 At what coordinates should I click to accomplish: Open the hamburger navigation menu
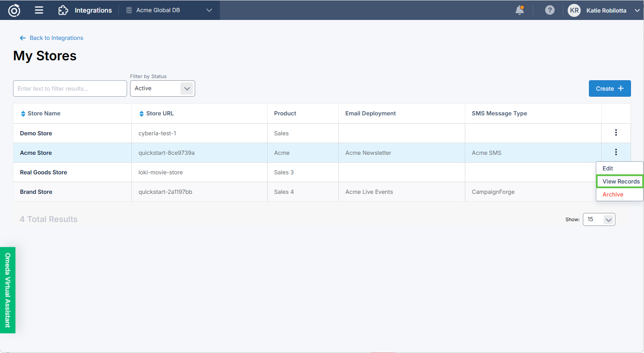[39, 10]
